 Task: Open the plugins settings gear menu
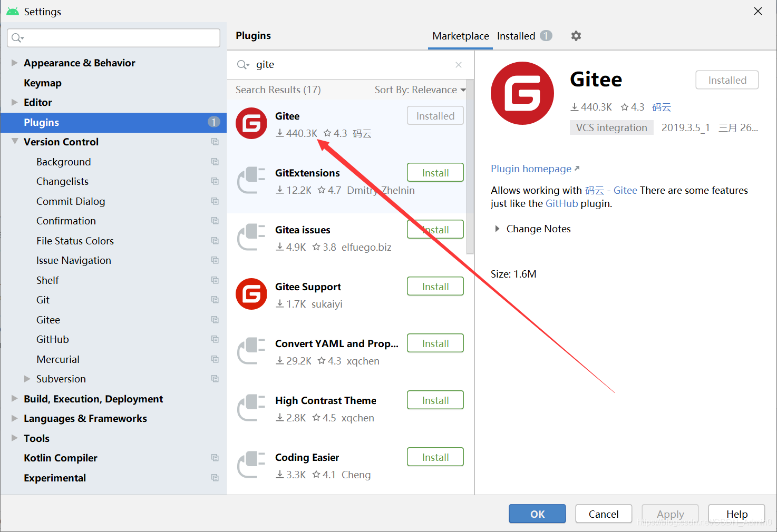(576, 36)
